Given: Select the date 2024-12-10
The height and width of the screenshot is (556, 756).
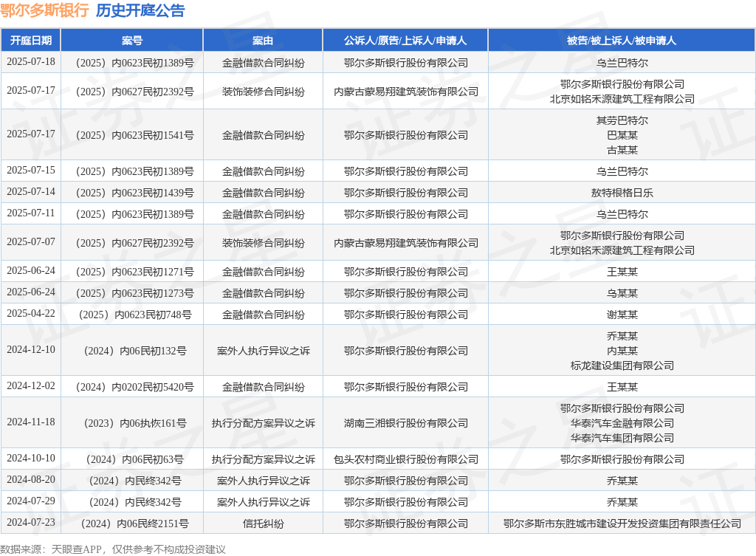Looking at the screenshot, I should (x=31, y=350).
